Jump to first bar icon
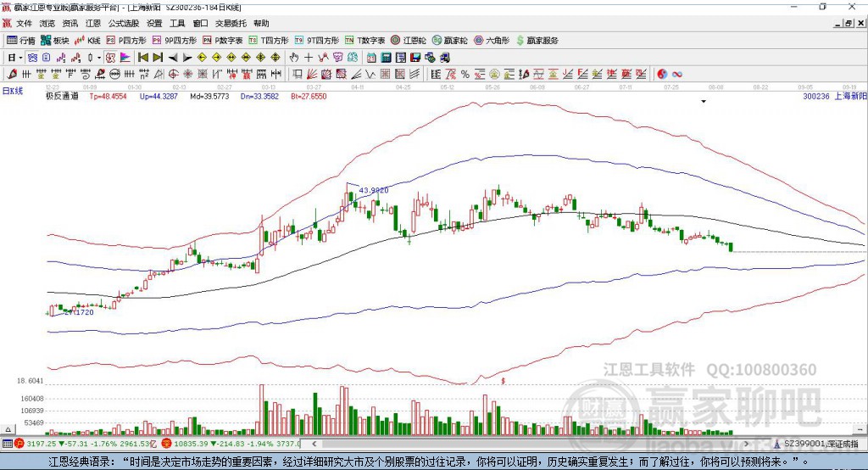The width and height of the screenshot is (868, 470). coord(143,58)
